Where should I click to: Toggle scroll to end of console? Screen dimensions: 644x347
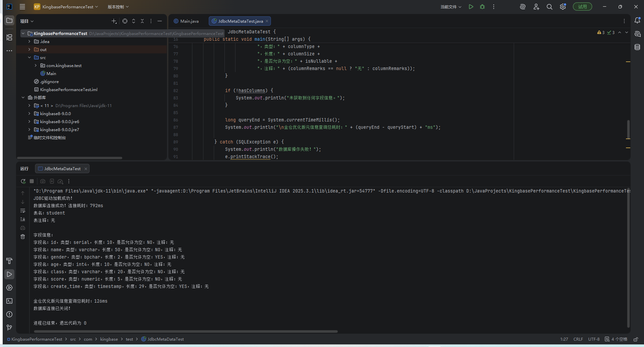(x=23, y=219)
